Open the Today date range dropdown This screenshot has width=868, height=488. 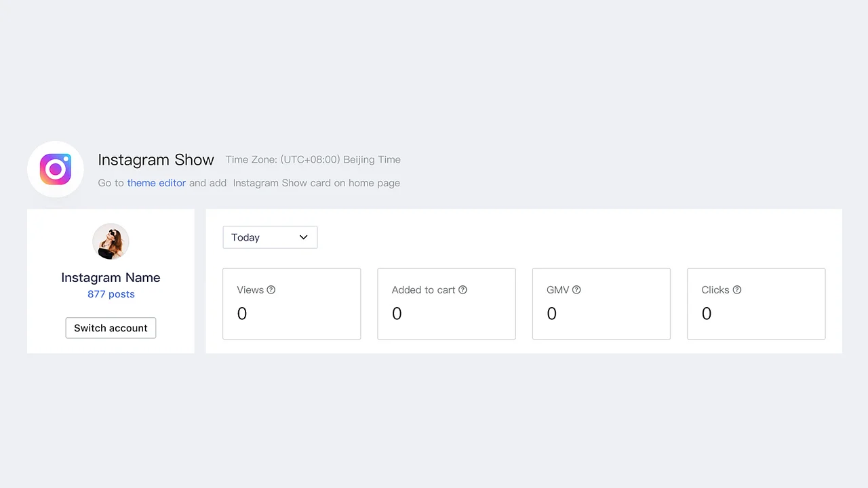point(270,237)
